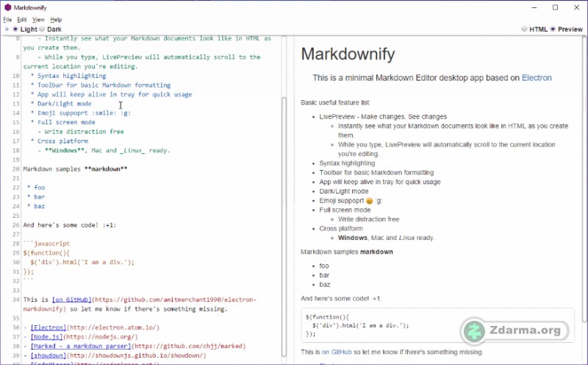Select the Preview radio button

coord(553,29)
